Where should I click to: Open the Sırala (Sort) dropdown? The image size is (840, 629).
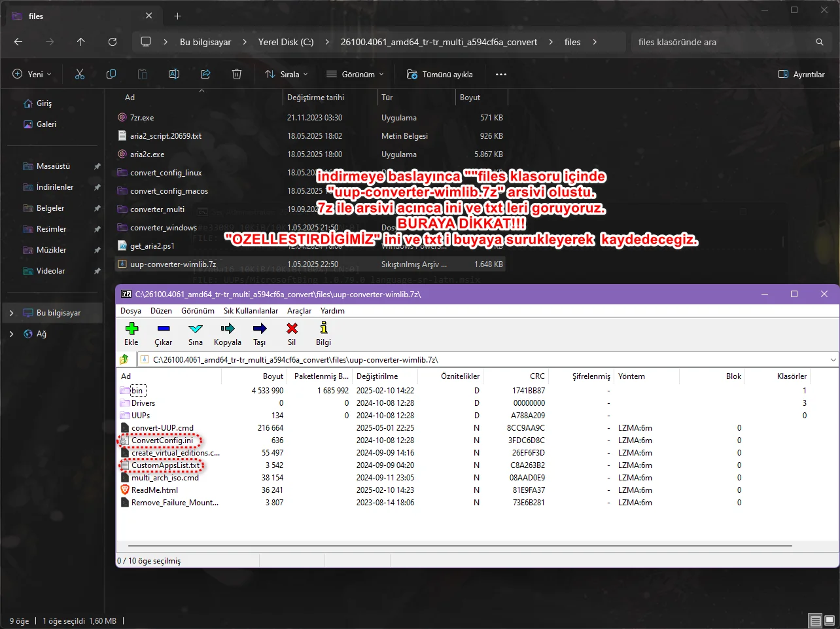(287, 74)
